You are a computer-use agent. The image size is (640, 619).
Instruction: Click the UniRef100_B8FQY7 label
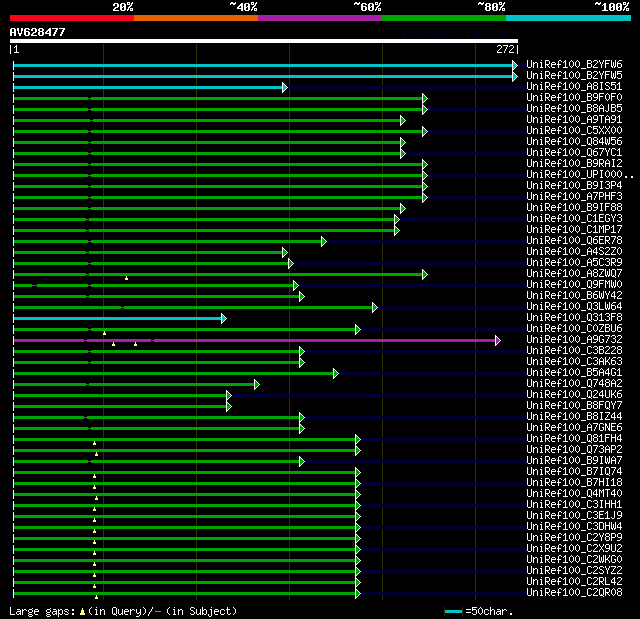574,405
